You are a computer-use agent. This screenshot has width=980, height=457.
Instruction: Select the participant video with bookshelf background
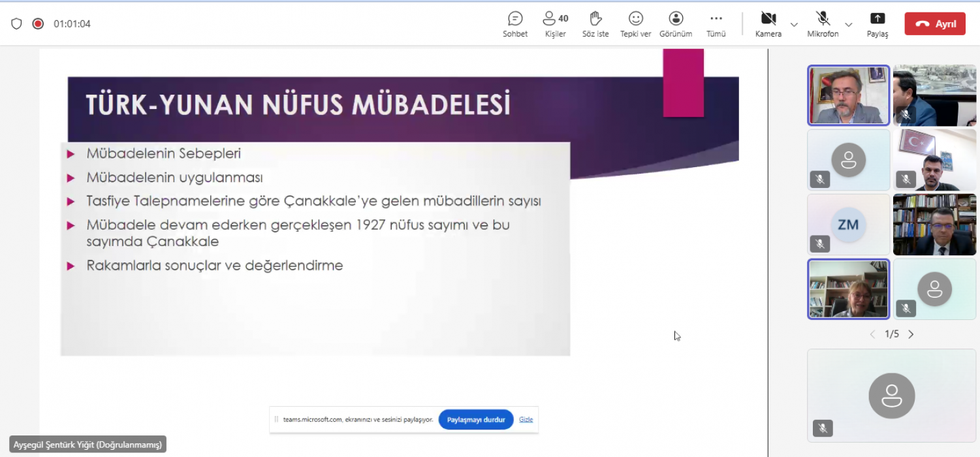(934, 224)
